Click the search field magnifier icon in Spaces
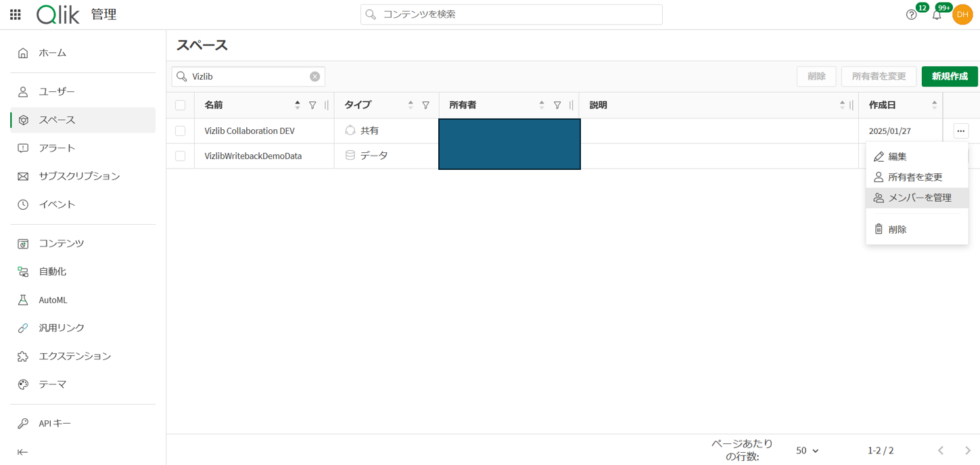This screenshot has width=980, height=465. 182,76
